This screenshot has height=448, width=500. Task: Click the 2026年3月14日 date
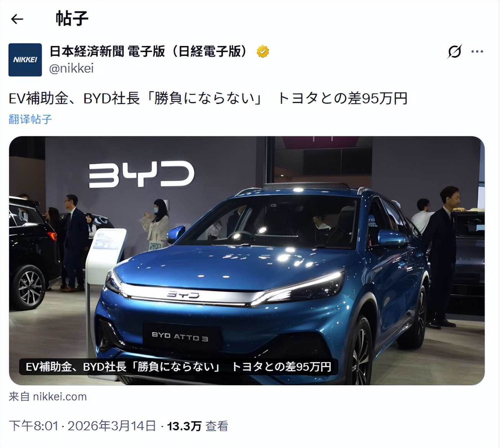point(112,426)
